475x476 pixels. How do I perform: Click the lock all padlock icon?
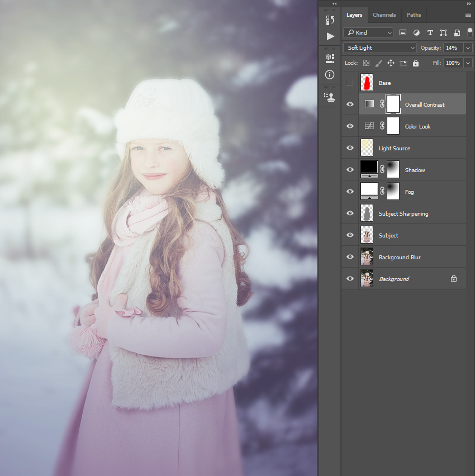(415, 63)
